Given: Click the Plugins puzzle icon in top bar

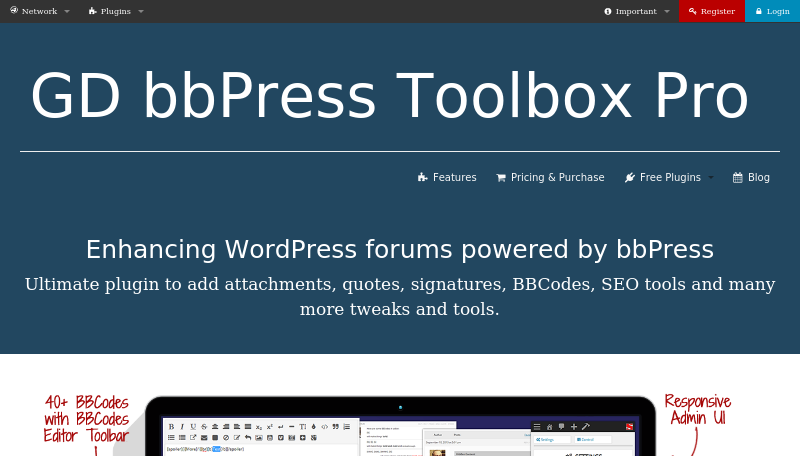Looking at the screenshot, I should click(x=92, y=11).
